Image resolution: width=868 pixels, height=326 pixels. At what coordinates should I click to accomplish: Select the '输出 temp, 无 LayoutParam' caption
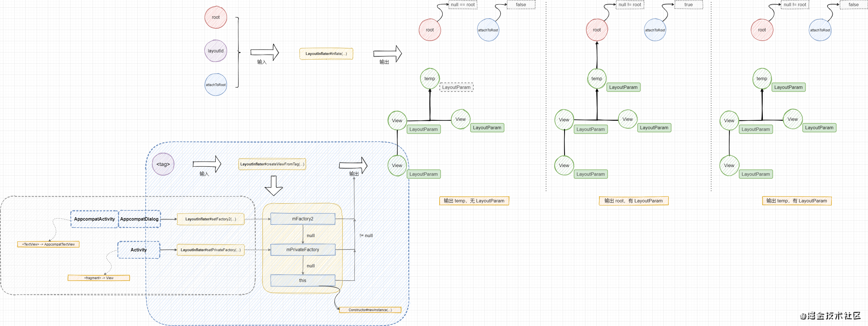474,201
